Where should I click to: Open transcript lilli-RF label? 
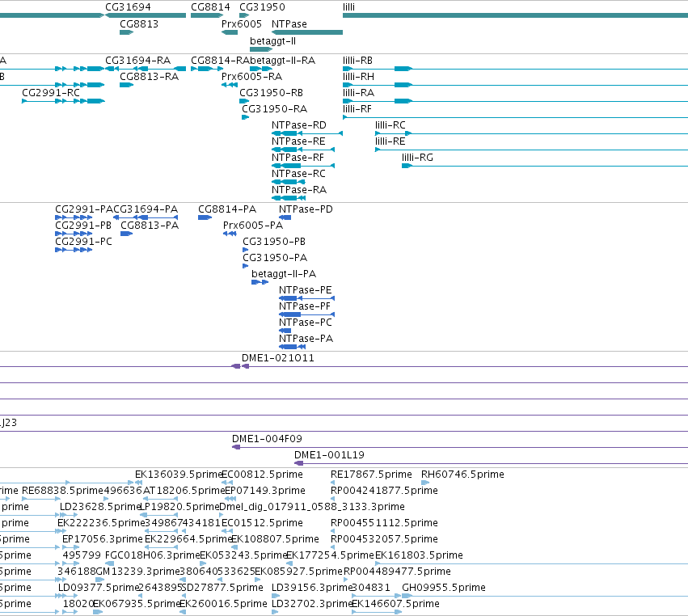point(357,109)
